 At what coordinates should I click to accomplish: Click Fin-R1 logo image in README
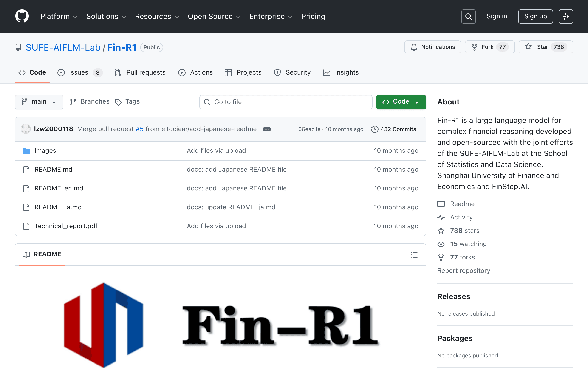(221, 325)
